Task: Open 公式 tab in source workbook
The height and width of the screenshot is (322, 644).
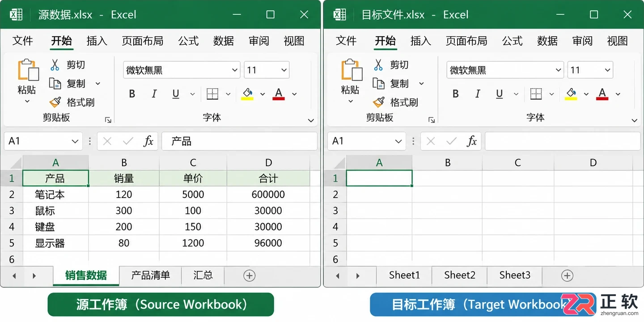Action: [x=188, y=41]
